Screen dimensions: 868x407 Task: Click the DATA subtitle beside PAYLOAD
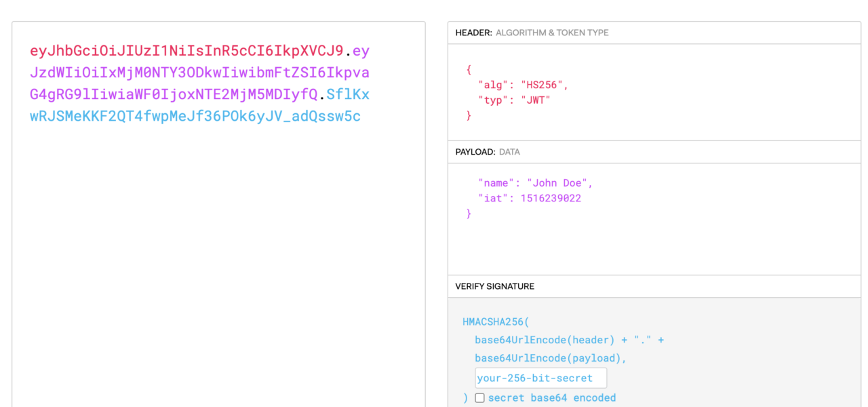click(509, 152)
